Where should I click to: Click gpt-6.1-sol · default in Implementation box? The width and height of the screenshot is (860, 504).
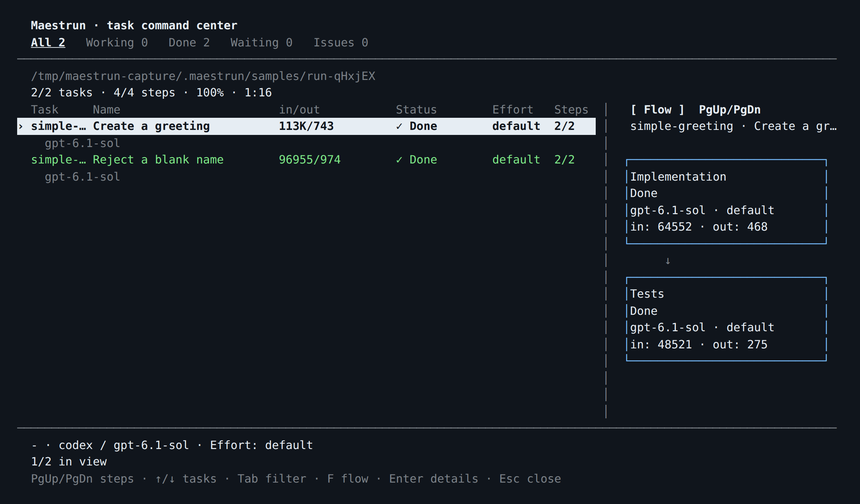[x=702, y=210]
